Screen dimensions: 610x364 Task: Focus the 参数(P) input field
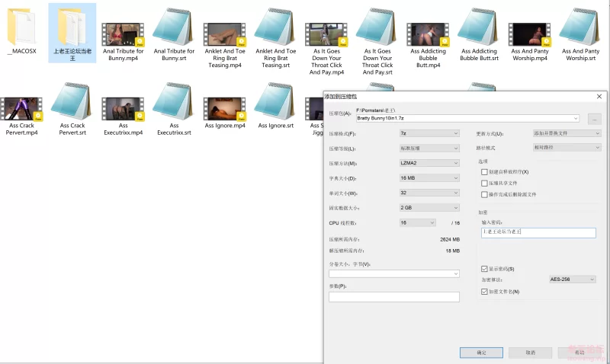394,297
